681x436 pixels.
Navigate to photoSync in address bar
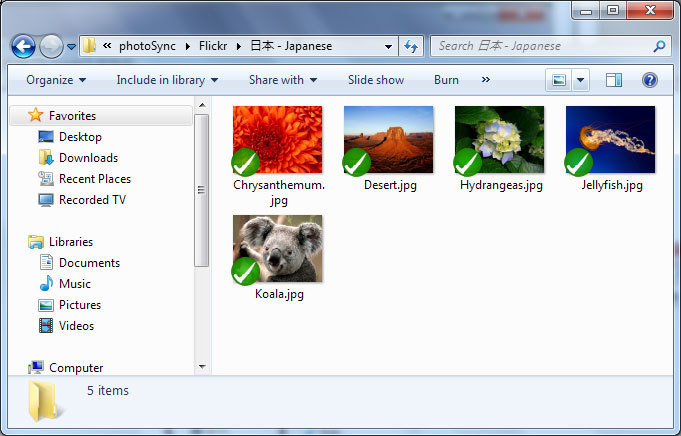tap(147, 46)
